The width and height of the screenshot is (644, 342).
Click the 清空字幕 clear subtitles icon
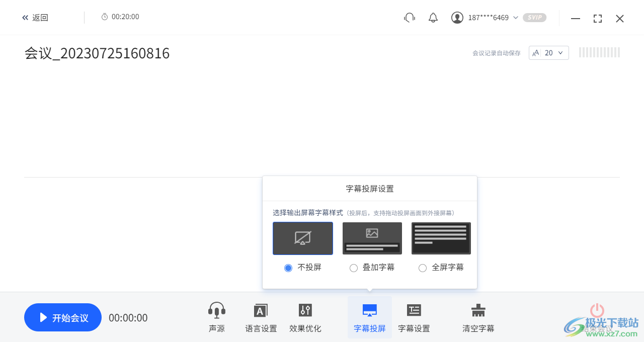click(478, 310)
